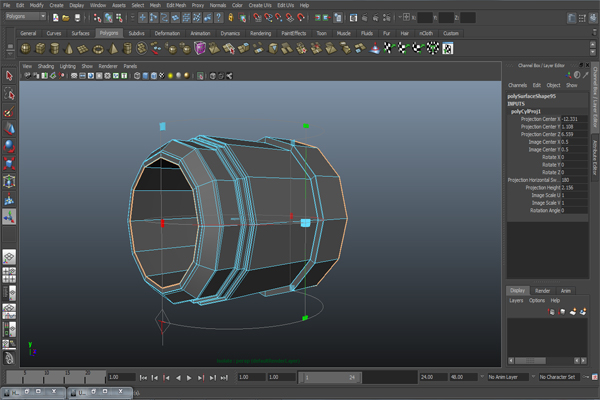600x400 pixels.
Task: Create a polygon cylinder from the shelf
Action: (55, 49)
